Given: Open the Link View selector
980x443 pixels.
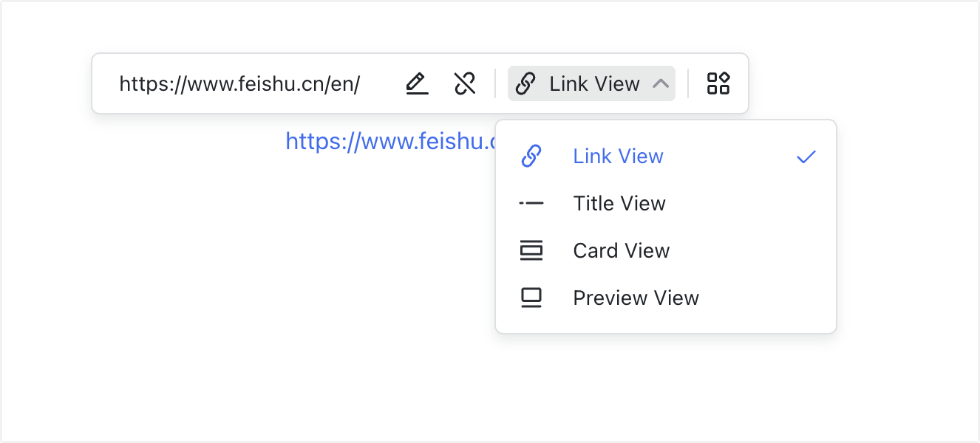Looking at the screenshot, I should (x=591, y=83).
